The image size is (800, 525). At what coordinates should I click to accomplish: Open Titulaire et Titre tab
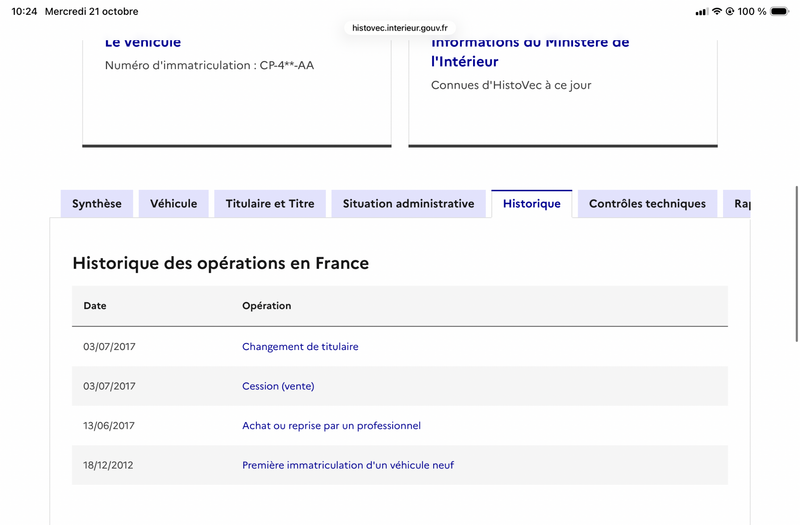[270, 204]
